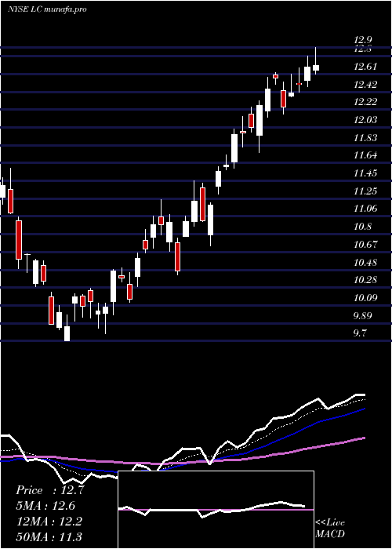392x549 pixels.
Task: Click the pink 50MA line at its right end
Action: [x=364, y=438]
